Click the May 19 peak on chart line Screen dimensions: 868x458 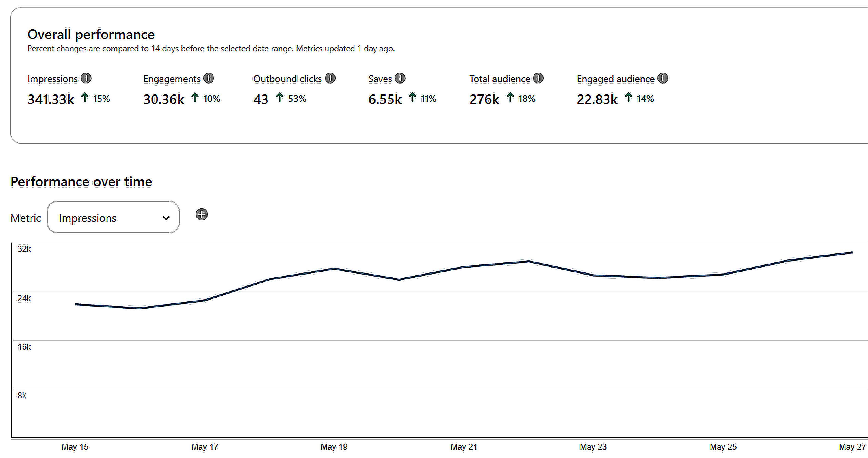[x=334, y=269]
